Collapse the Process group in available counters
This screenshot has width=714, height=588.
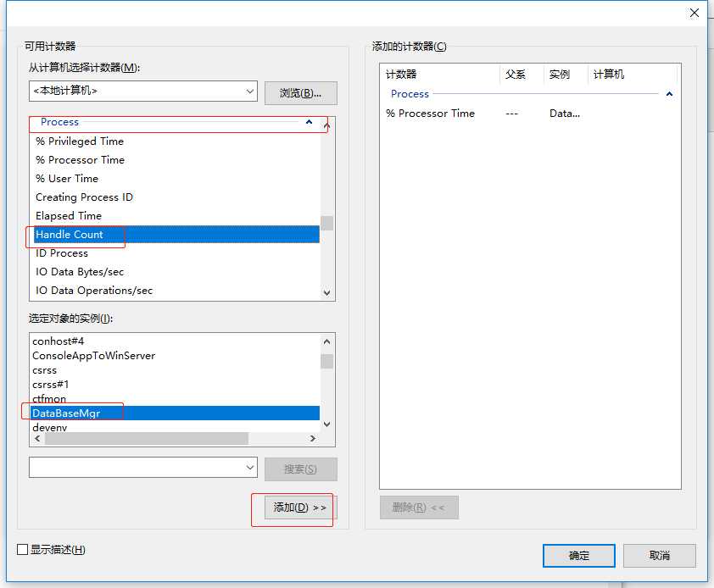310,122
